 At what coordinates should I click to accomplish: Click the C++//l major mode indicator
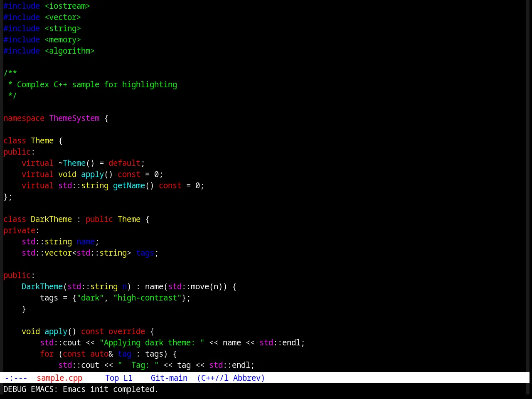213,378
